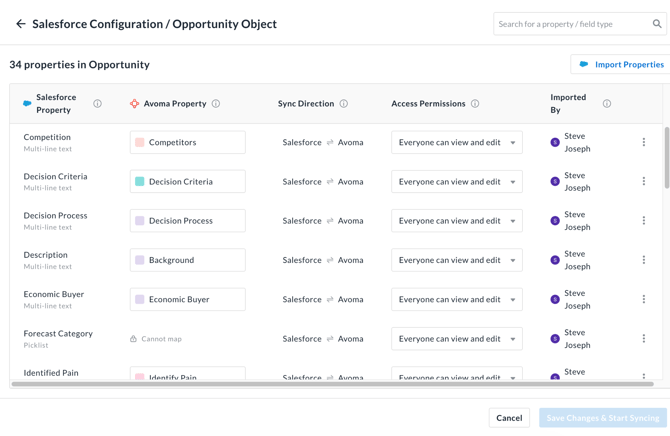670x436 pixels.
Task: Click the Avoma Property info icon
Action: (216, 103)
